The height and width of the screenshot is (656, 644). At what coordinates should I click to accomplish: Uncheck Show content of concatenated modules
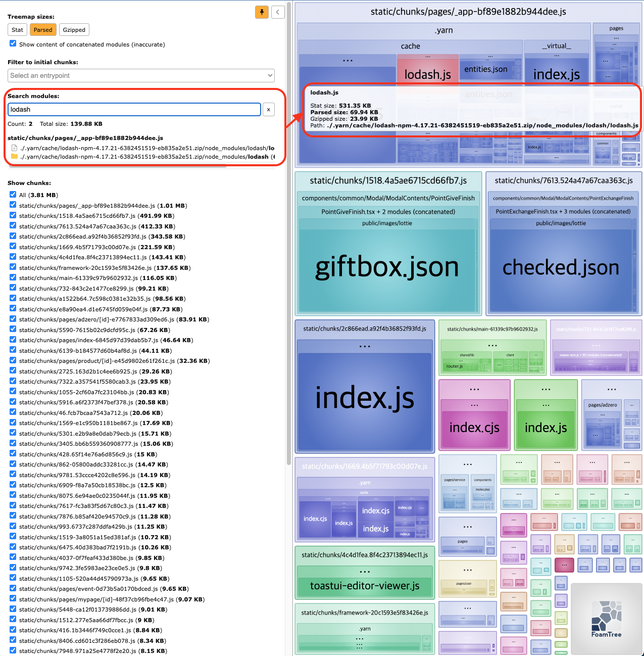click(x=13, y=44)
